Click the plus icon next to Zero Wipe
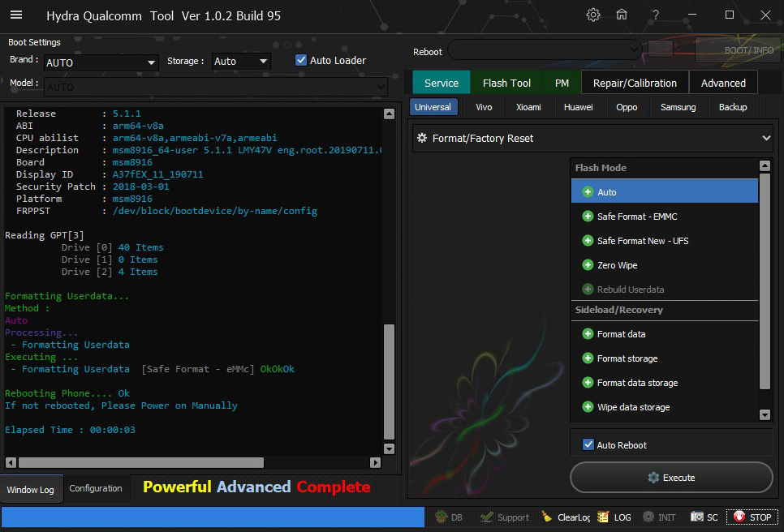The height and width of the screenshot is (532, 784). 588,264
